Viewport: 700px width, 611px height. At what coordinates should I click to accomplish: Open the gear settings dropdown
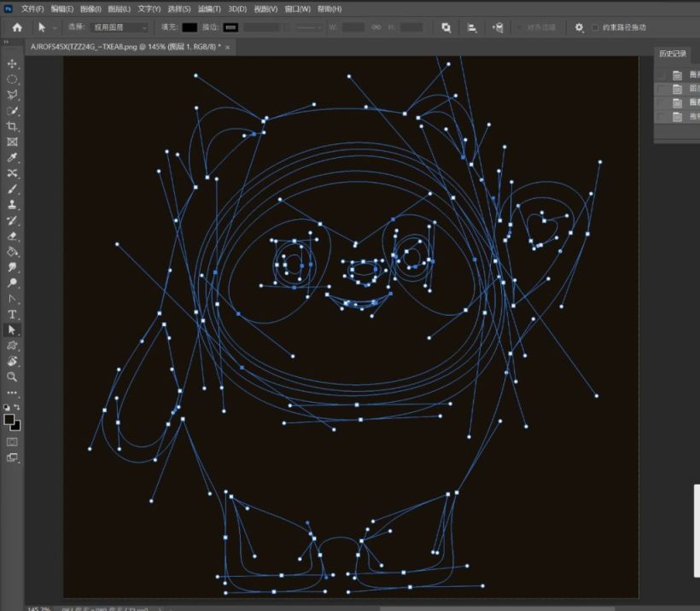pos(580,27)
